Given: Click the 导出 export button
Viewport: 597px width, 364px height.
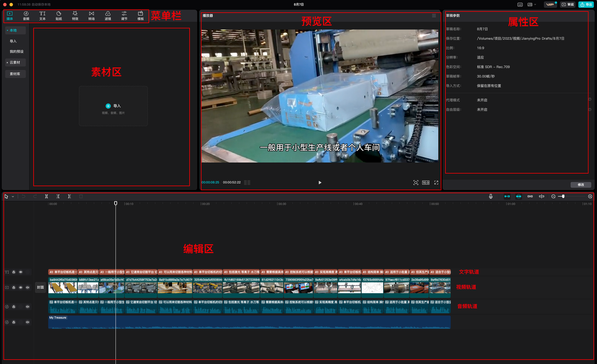Looking at the screenshot, I should click(586, 5).
